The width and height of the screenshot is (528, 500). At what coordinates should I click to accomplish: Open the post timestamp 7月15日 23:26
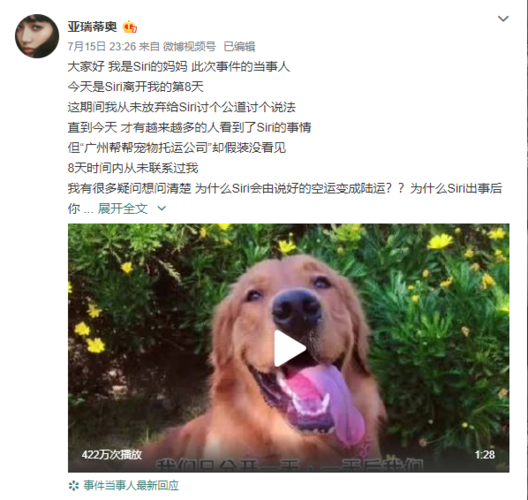click(102, 46)
